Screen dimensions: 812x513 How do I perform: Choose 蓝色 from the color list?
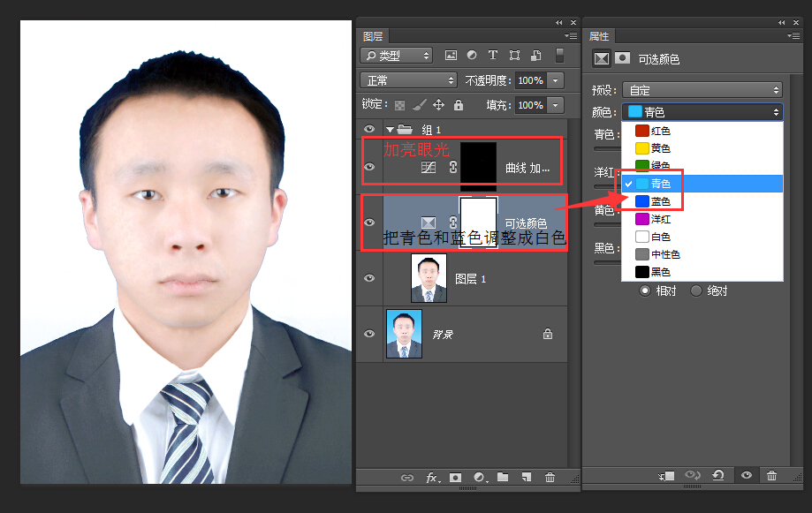pos(660,201)
